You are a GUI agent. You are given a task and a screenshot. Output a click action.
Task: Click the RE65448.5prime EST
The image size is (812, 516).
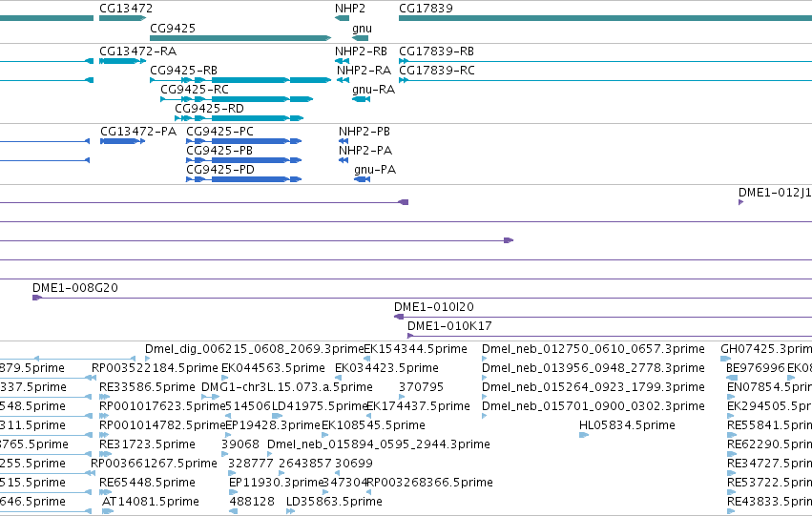147,483
